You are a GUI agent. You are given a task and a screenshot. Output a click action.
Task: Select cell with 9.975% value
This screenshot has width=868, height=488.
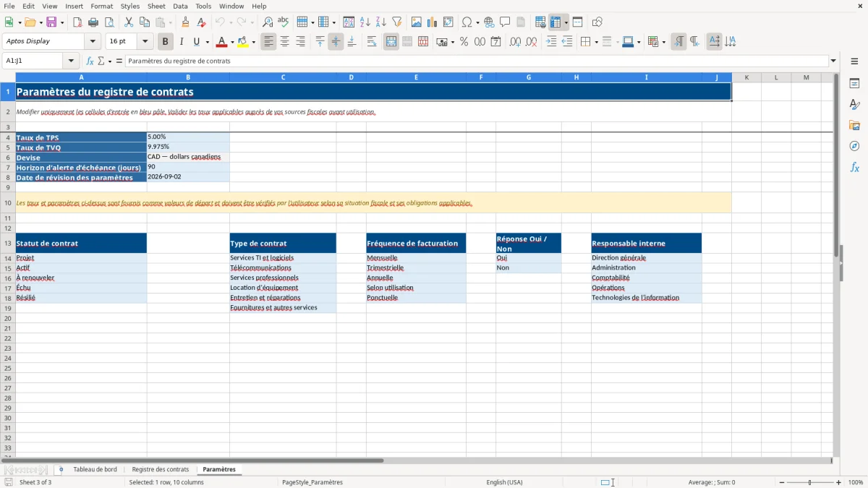point(188,147)
